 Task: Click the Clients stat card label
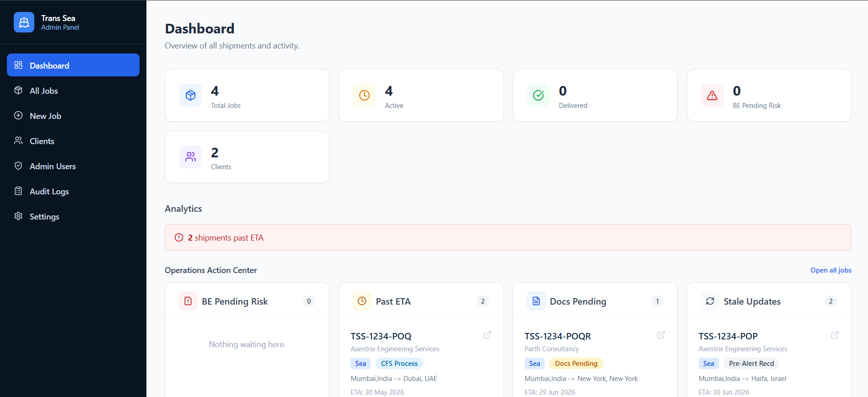click(221, 167)
